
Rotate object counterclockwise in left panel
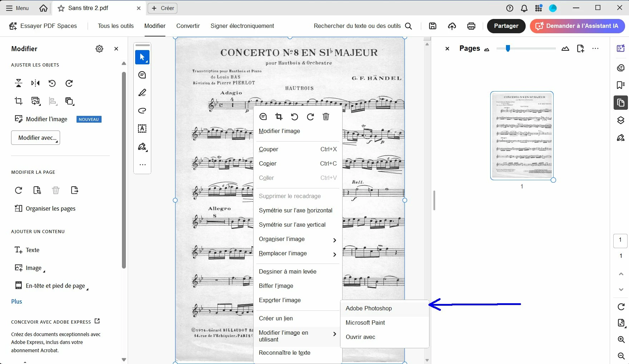52,83
